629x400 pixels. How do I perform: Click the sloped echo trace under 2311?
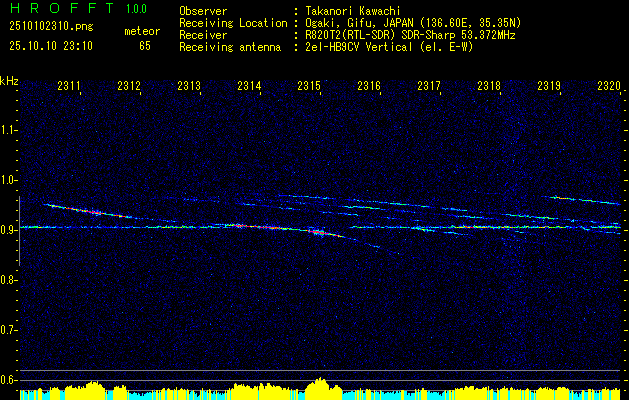pyautogui.click(x=88, y=211)
